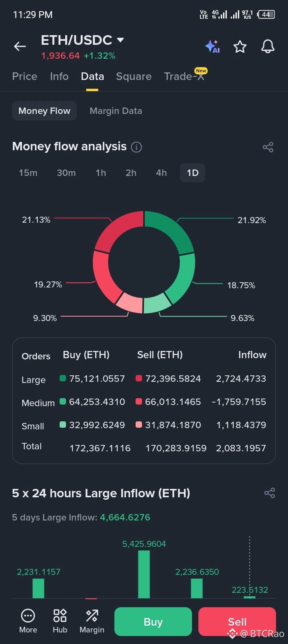Tap the back arrow icon
Screen dimensions: 288x644
click(x=20, y=46)
